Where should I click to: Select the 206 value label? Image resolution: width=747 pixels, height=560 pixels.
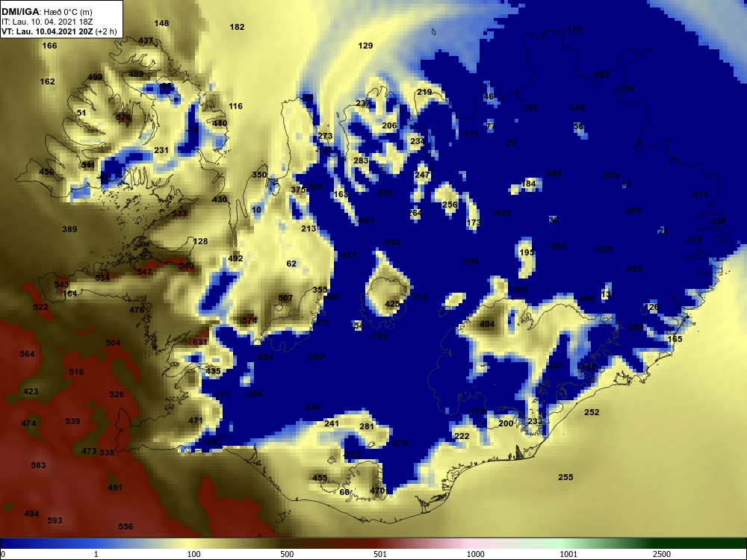(389, 125)
